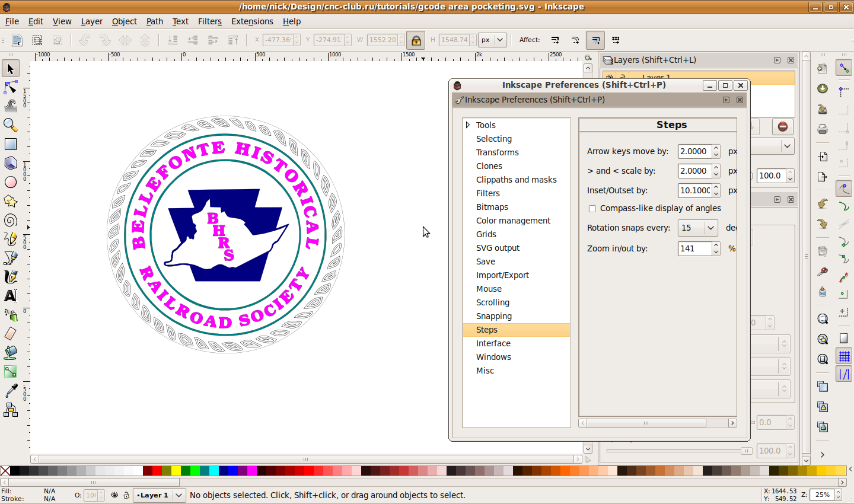Increase Arrow keys move by value
Viewport: 854px width, 504px height.
coord(716,148)
